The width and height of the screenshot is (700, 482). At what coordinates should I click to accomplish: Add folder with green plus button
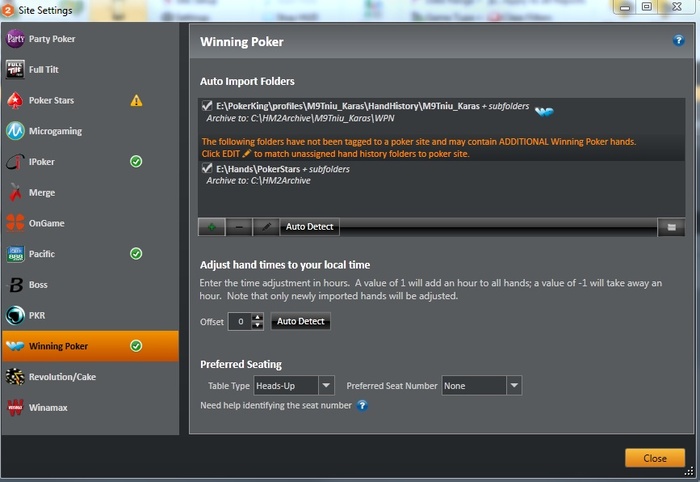click(x=212, y=227)
